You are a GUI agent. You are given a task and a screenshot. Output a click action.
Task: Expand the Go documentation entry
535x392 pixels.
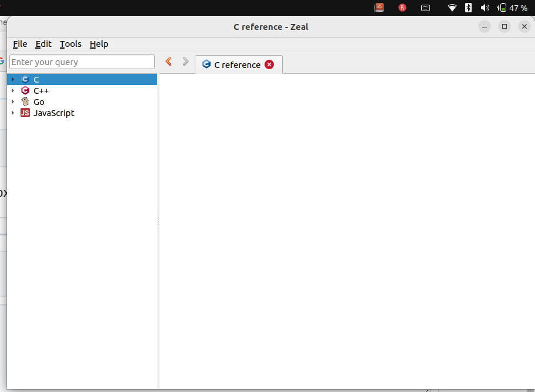[x=13, y=101]
